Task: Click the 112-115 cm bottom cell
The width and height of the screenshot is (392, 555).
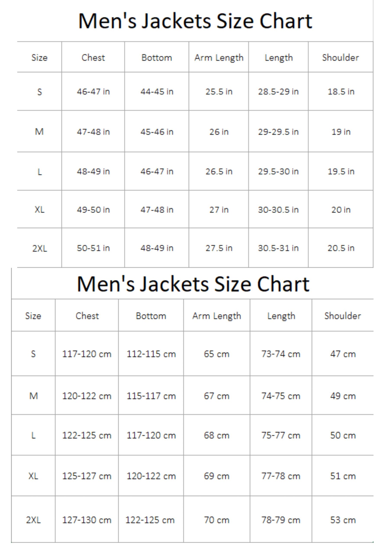Action: 151,354
